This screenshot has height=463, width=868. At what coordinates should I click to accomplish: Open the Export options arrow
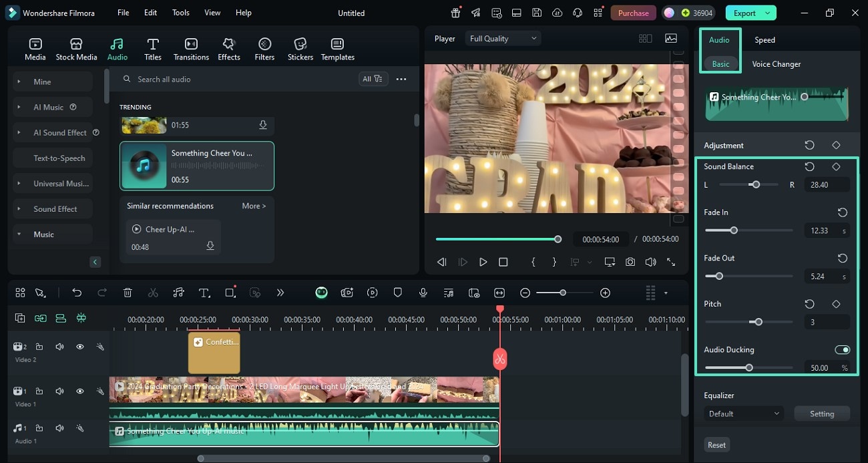pos(768,13)
